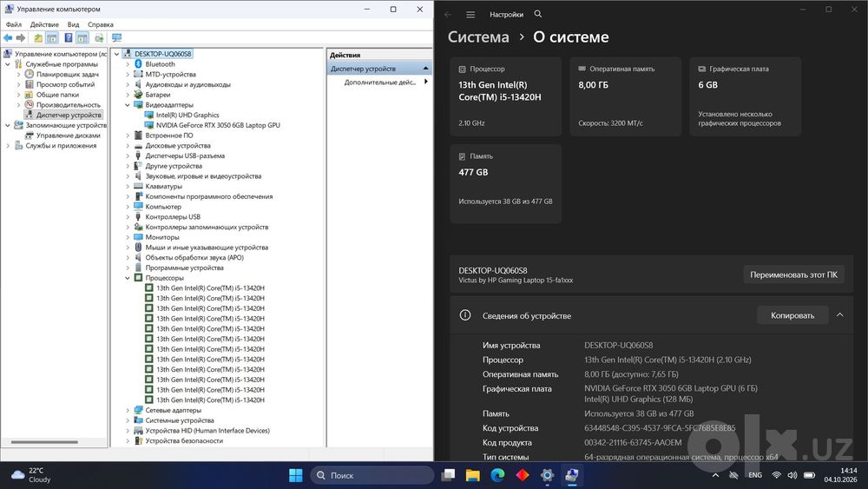The height and width of the screenshot is (489, 868).
Task: Open the Действие menu
Action: point(44,24)
